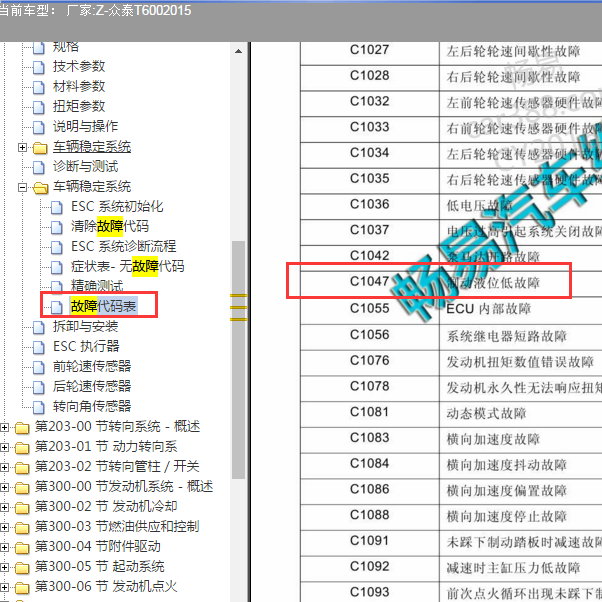
Task: Click the tree scrollbar up arrow
Action: pos(238,51)
